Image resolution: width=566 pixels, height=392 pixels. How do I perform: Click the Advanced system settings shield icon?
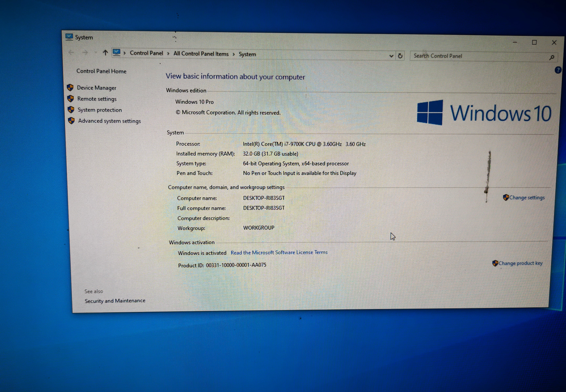(x=71, y=121)
